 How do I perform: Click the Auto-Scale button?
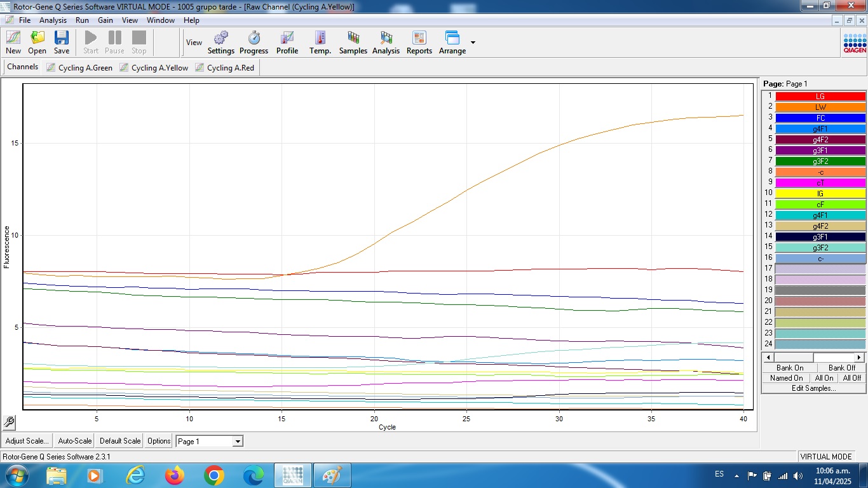point(75,441)
